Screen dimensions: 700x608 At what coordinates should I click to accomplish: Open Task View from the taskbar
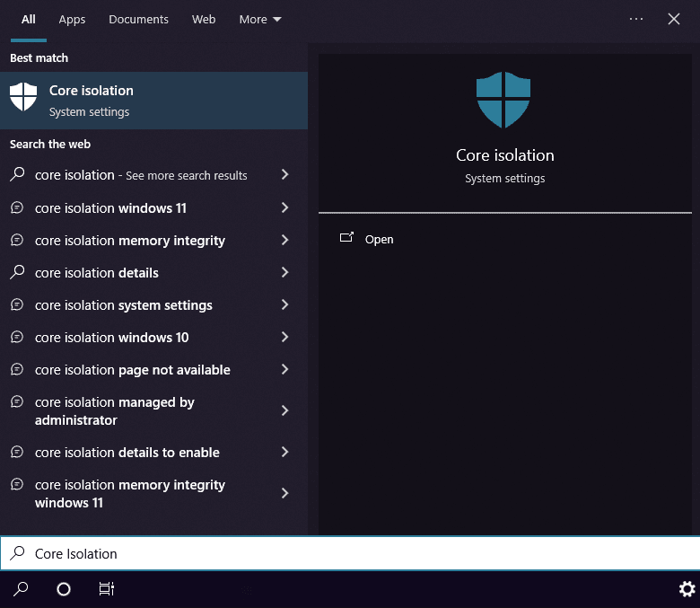pos(107,589)
